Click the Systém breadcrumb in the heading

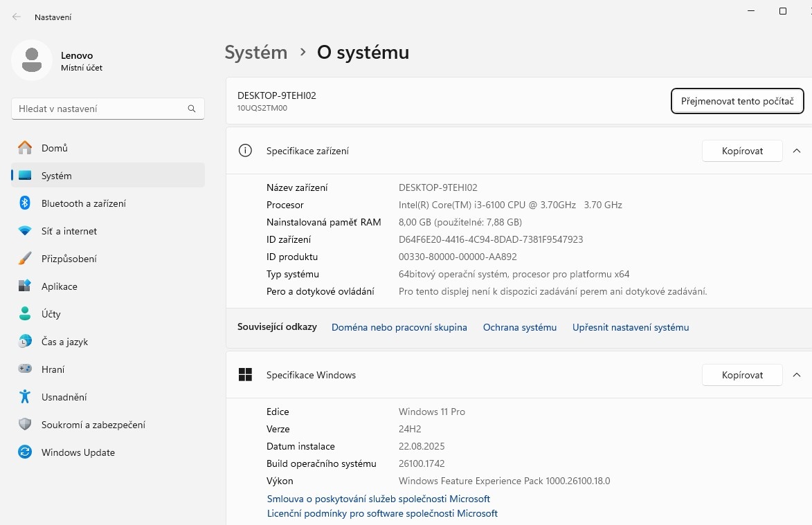pyautogui.click(x=255, y=53)
